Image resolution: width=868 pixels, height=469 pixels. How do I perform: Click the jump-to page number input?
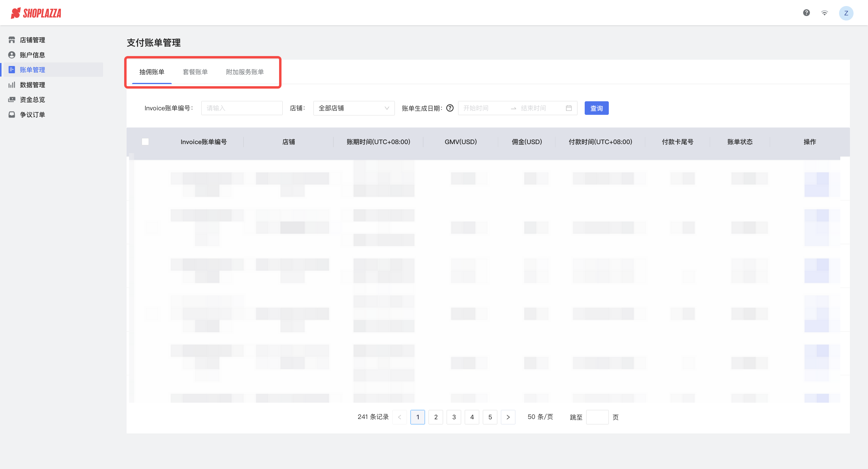[597, 417]
